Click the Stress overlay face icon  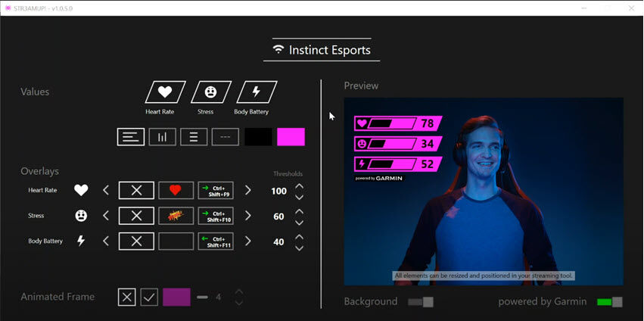tap(81, 215)
